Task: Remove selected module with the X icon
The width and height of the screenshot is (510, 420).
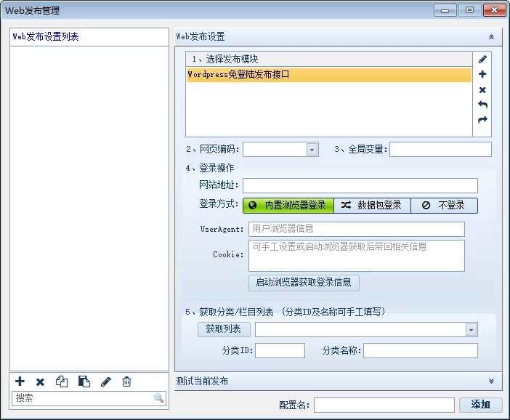Action: (482, 90)
